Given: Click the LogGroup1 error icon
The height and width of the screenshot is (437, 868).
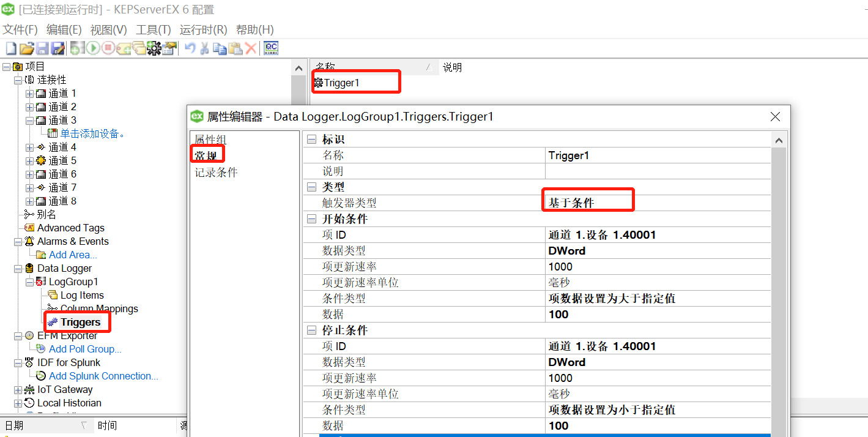Looking at the screenshot, I should tap(42, 282).
